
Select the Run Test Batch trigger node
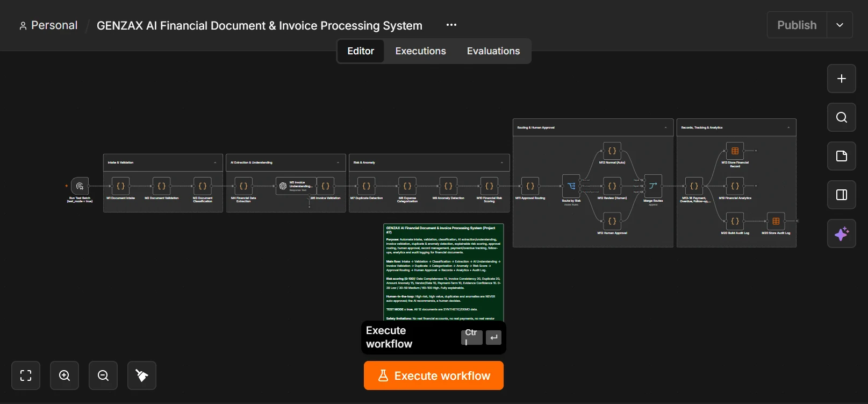pos(80,186)
